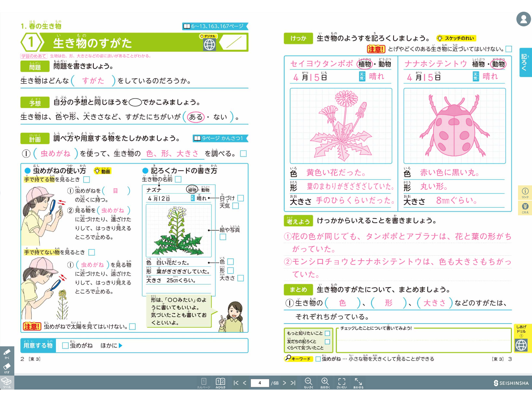Click the 記ろく side tab
Image resolution: width=532 pixels, height=399 pixels.
coord(525,62)
